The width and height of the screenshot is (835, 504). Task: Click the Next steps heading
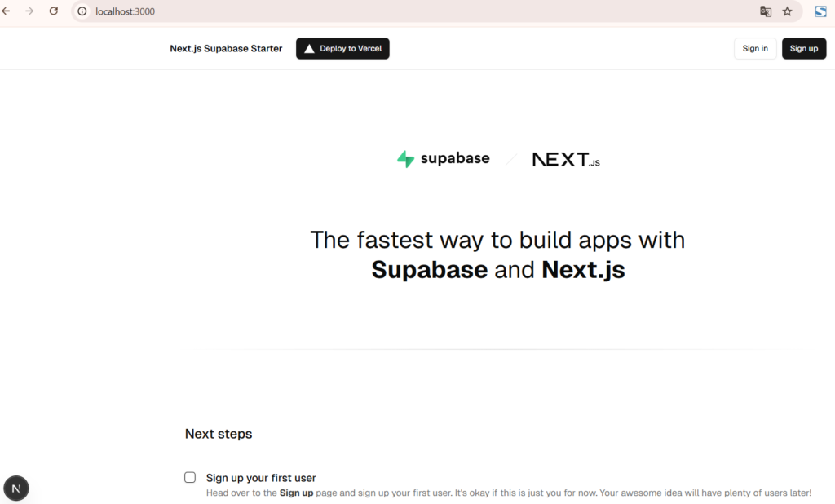coord(219,434)
